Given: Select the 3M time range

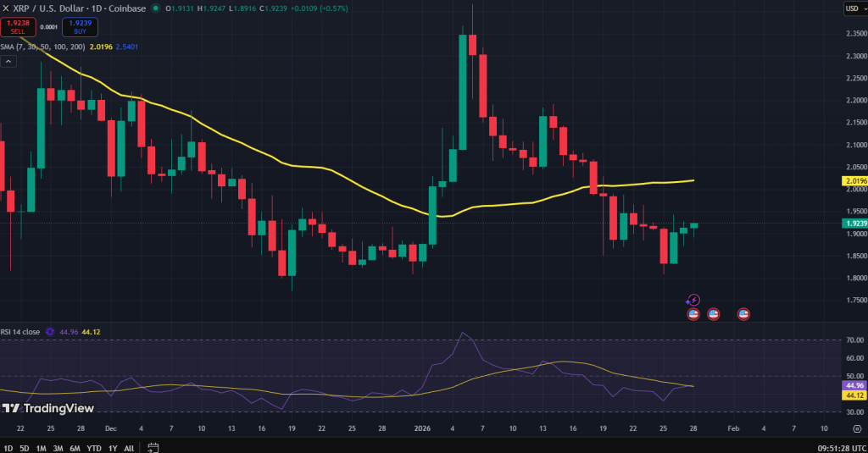Looking at the screenshot, I should pyautogui.click(x=58, y=448).
